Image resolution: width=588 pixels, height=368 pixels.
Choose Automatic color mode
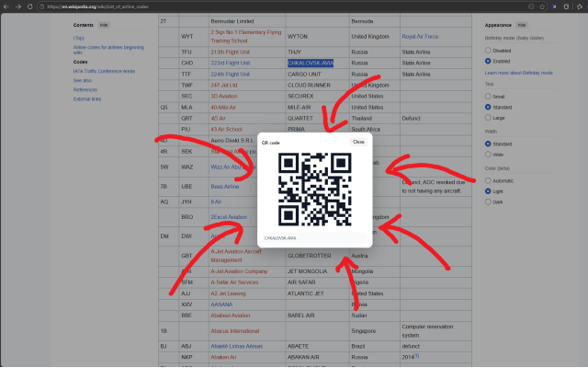pyautogui.click(x=488, y=180)
